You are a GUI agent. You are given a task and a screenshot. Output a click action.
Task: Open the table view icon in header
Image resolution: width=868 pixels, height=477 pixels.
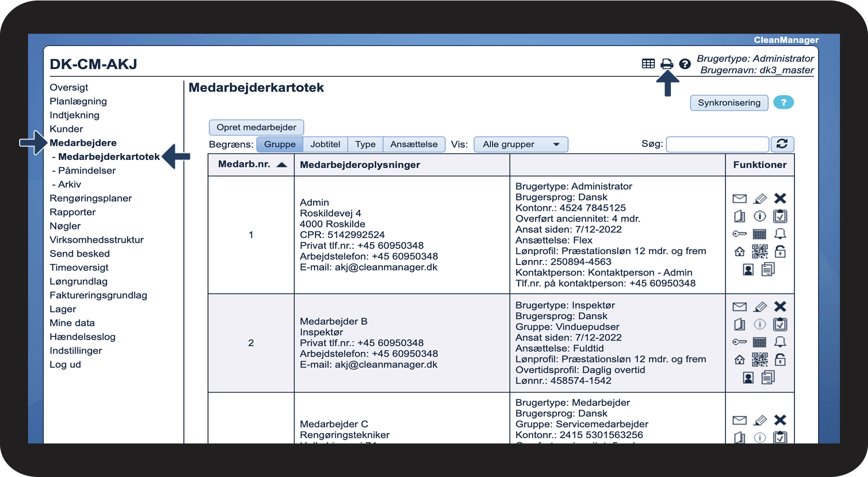pyautogui.click(x=648, y=63)
